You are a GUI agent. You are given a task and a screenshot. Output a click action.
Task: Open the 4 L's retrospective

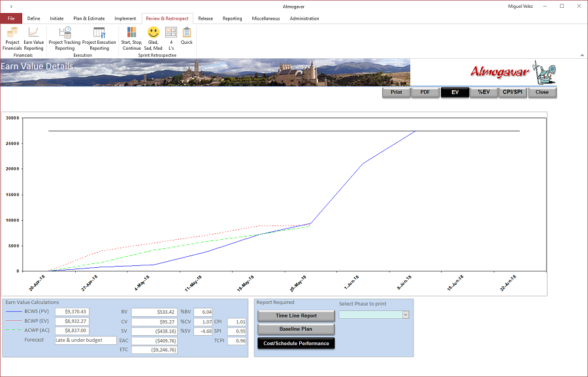pyautogui.click(x=171, y=39)
